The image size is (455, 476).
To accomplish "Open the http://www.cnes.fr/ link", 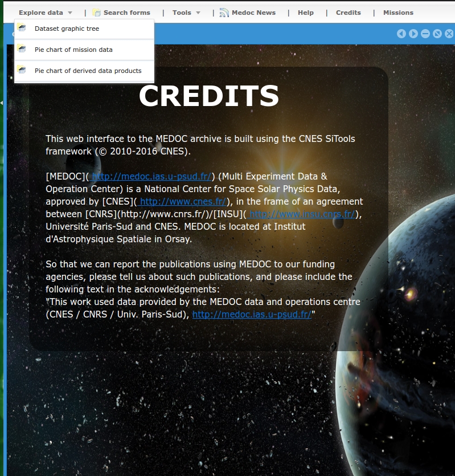I will click(182, 202).
